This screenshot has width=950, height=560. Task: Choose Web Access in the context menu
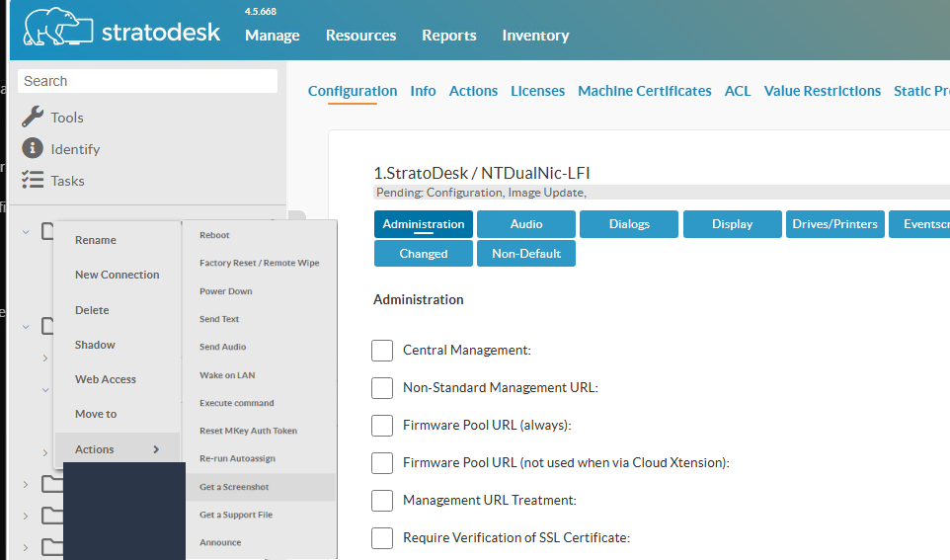[106, 379]
